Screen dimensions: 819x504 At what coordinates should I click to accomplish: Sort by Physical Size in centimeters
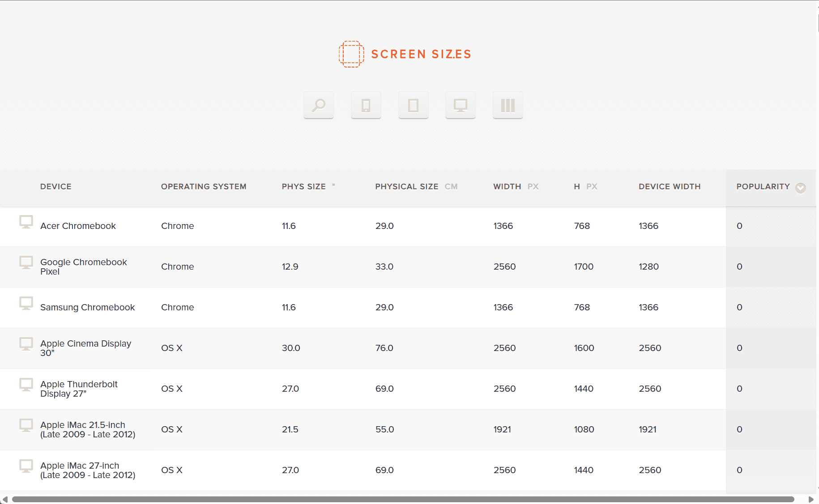(x=407, y=186)
